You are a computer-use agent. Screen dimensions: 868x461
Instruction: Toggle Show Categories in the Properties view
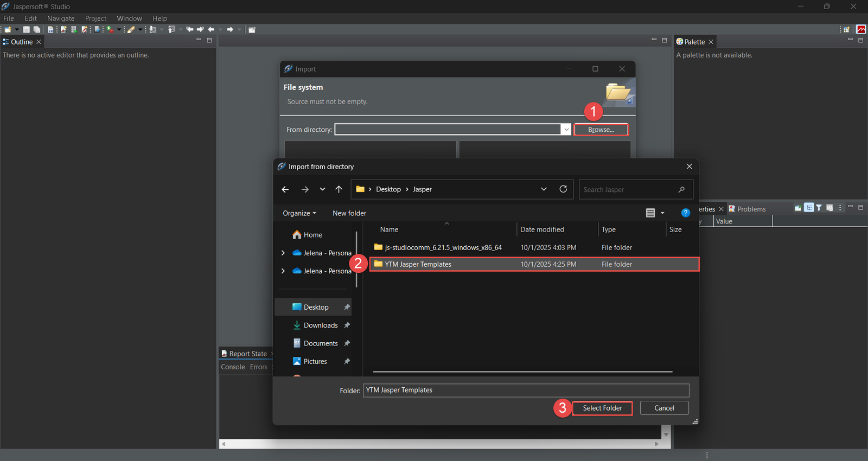809,208
